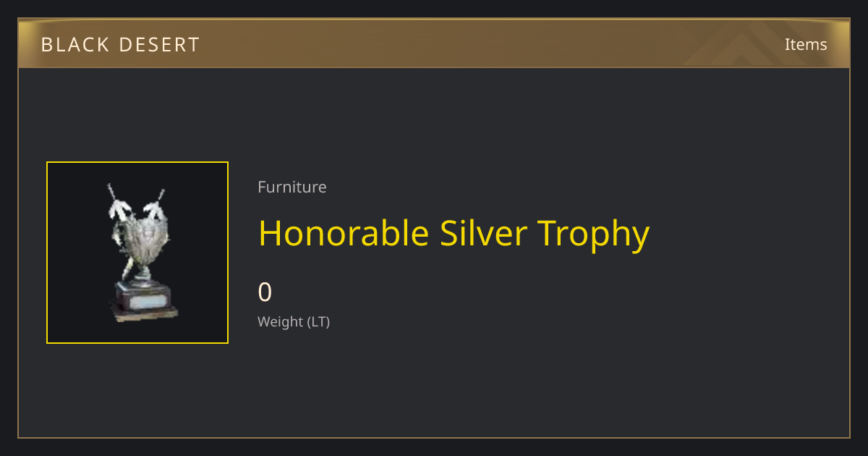
Task: Click the right sword handle on trophy
Action: click(161, 195)
